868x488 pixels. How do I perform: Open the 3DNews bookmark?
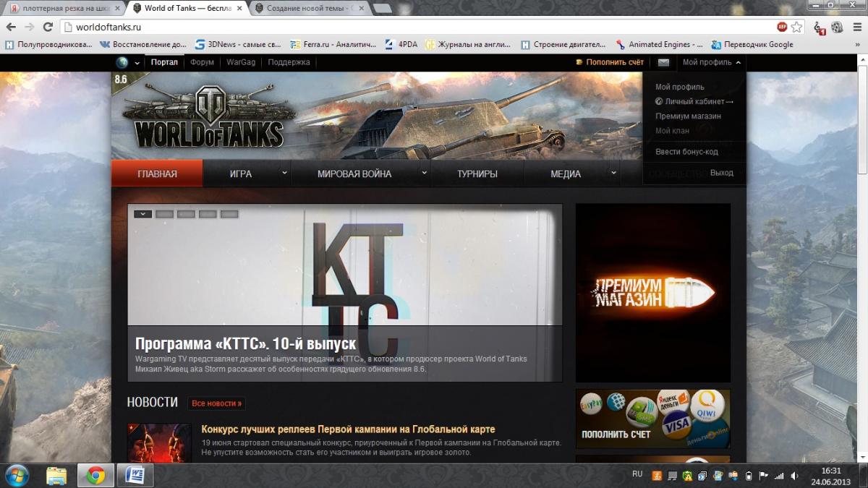click(237, 44)
